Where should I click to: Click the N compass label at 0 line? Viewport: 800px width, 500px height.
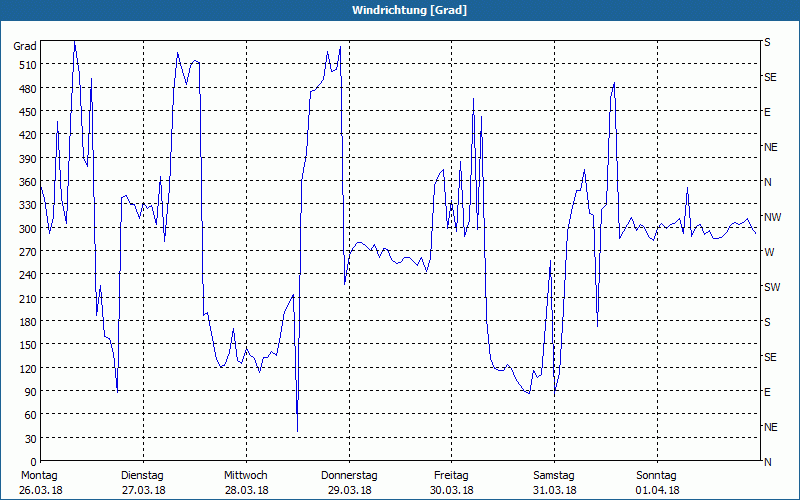(767, 462)
